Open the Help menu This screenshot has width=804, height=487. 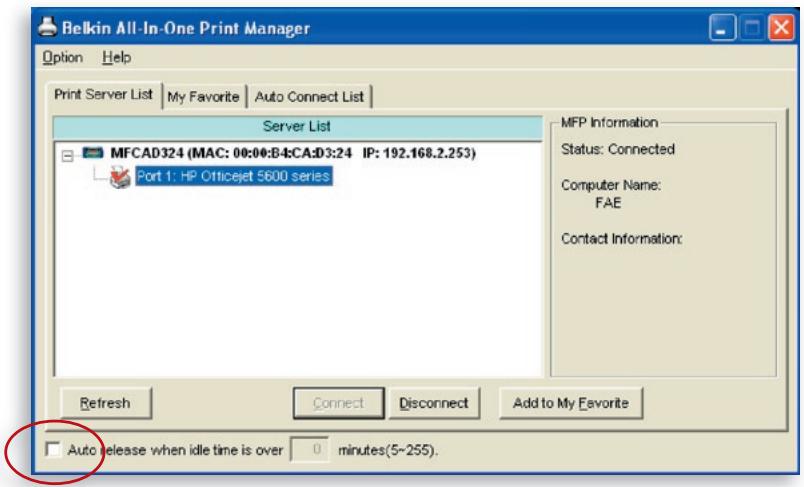pyautogui.click(x=116, y=57)
